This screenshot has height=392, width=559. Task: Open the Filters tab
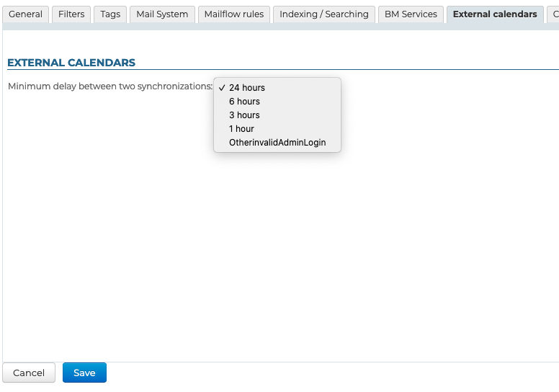[x=71, y=14]
